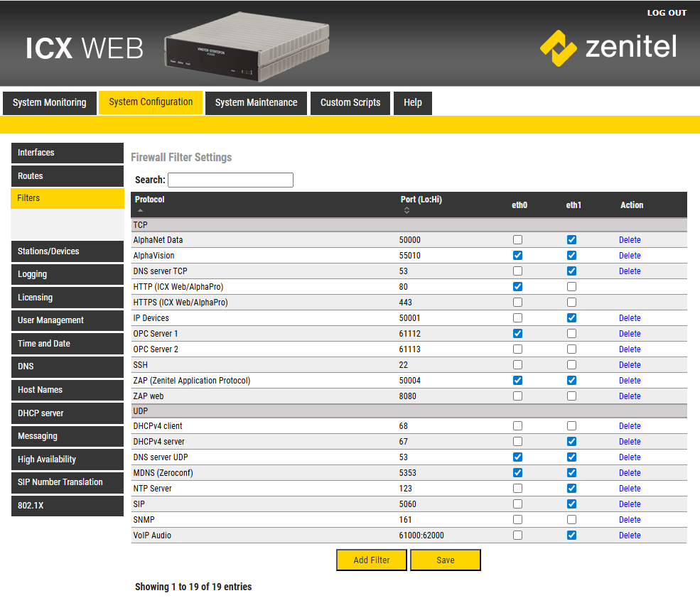Sort by Protocol column arrow
This screenshot has height=598, width=700.
[x=140, y=210]
